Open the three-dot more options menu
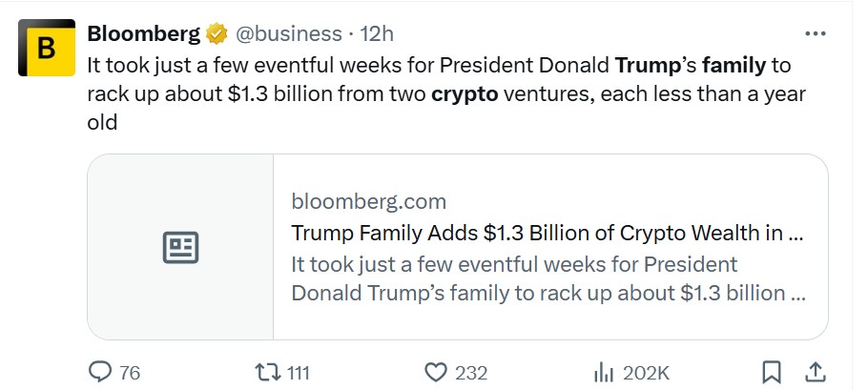868x390 pixels. [x=815, y=34]
